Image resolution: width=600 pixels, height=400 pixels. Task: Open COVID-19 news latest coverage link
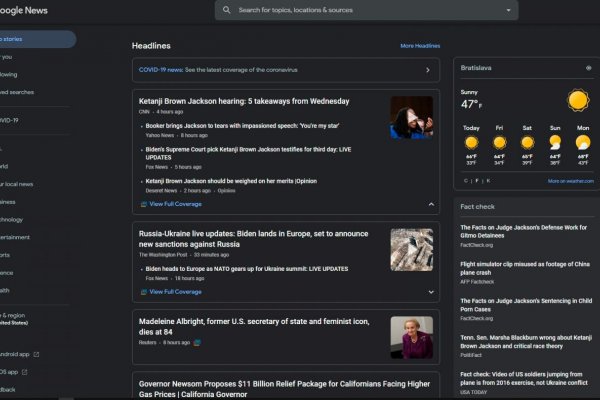218,70
